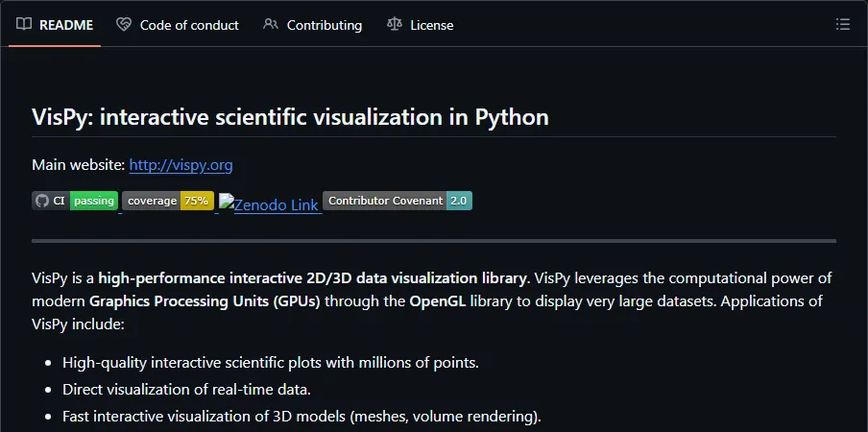Switch to Code of conduct tab
Viewport: 868px width, 432px height.
click(x=178, y=25)
